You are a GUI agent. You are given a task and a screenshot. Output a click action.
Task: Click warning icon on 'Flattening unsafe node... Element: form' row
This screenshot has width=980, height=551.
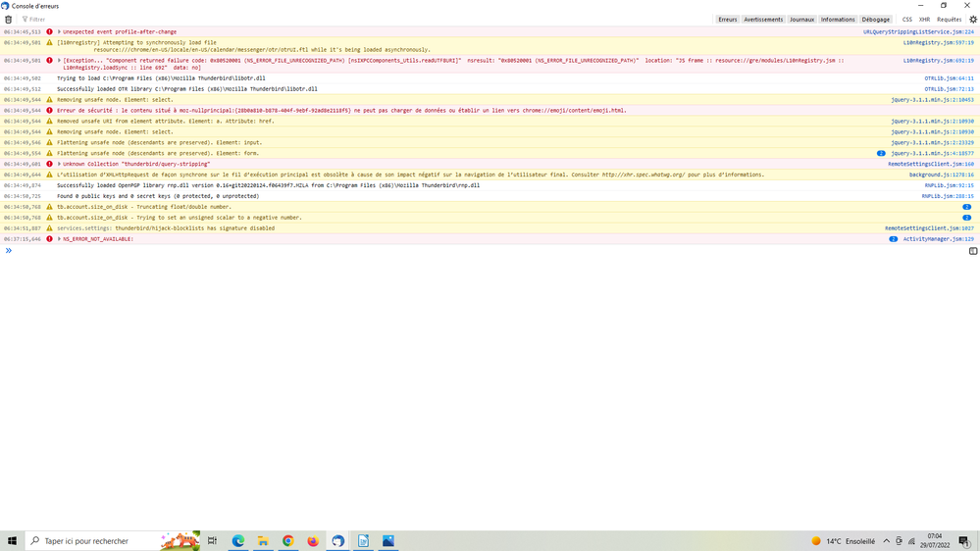pos(49,153)
